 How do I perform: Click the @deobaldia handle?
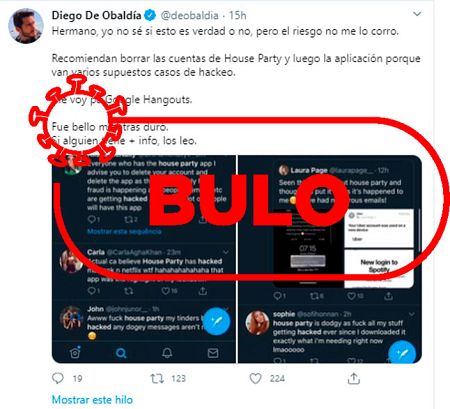click(190, 15)
